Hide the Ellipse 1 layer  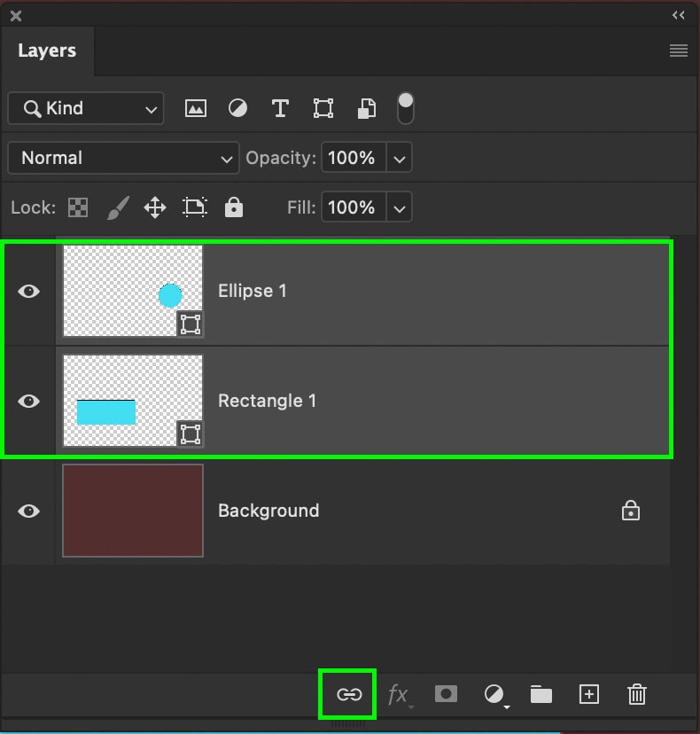point(29,291)
